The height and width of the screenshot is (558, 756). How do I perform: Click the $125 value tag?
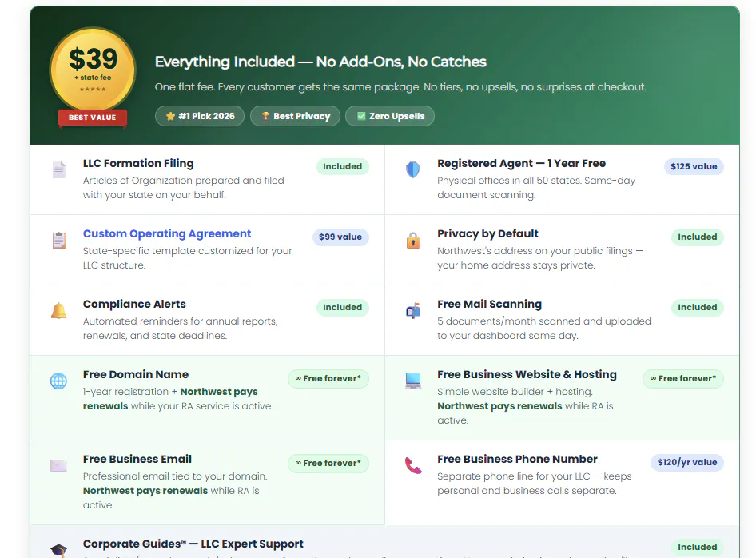click(694, 167)
